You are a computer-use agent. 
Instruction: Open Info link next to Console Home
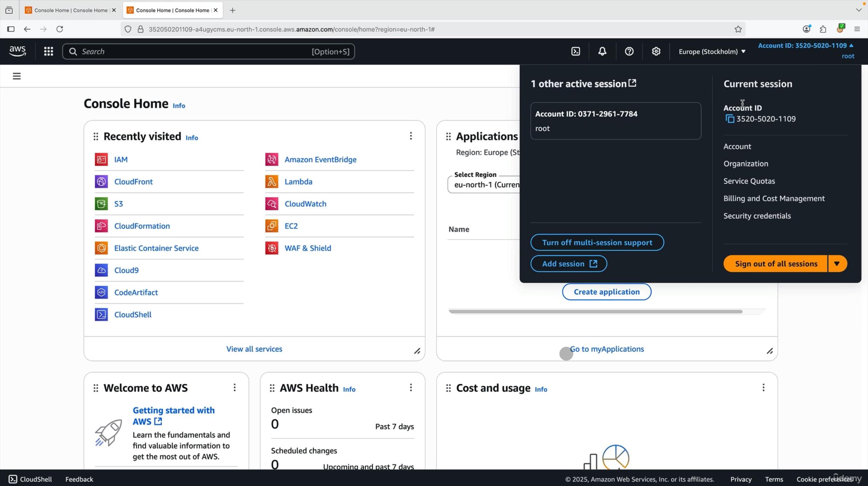179,106
